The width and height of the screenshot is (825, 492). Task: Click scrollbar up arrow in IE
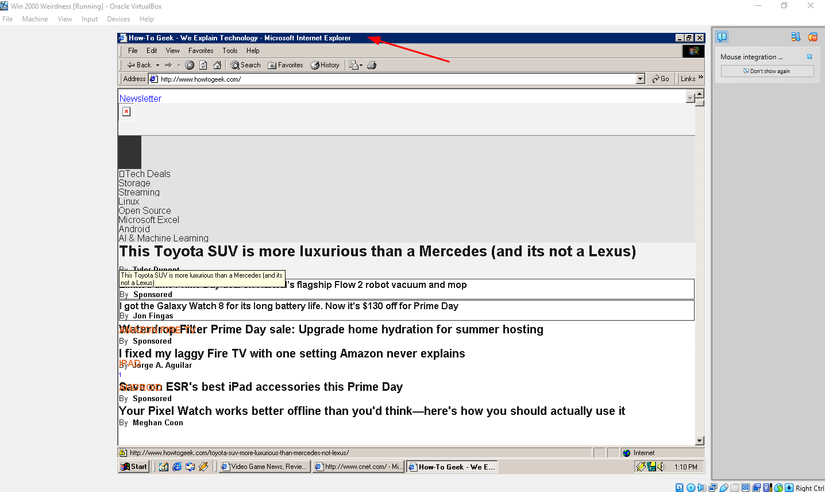(699, 94)
